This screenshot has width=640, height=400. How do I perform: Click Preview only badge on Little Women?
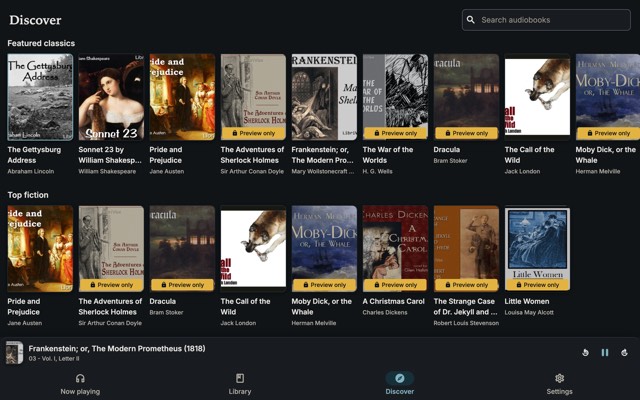coord(537,285)
